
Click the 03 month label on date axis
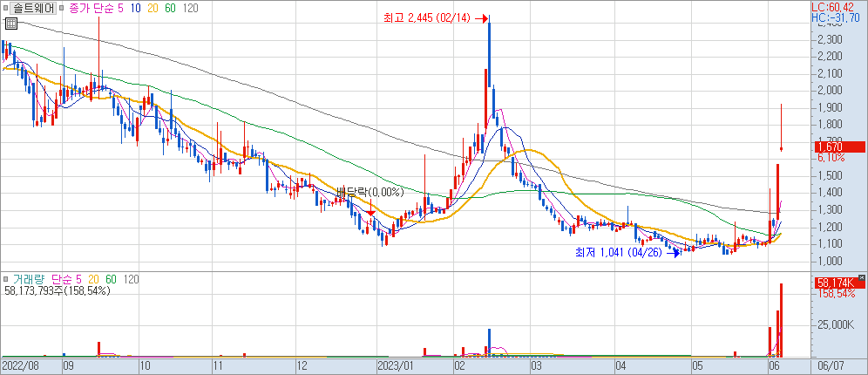pyautogui.click(x=536, y=366)
